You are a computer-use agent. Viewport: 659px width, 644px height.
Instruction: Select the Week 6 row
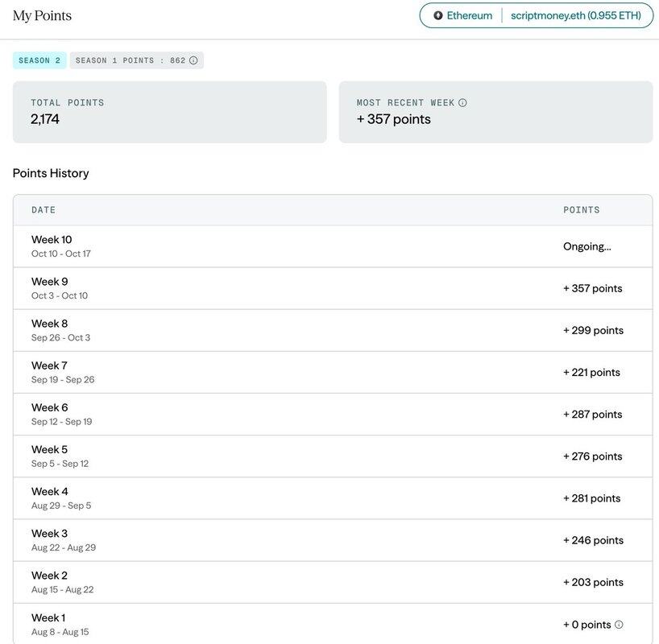(332, 414)
